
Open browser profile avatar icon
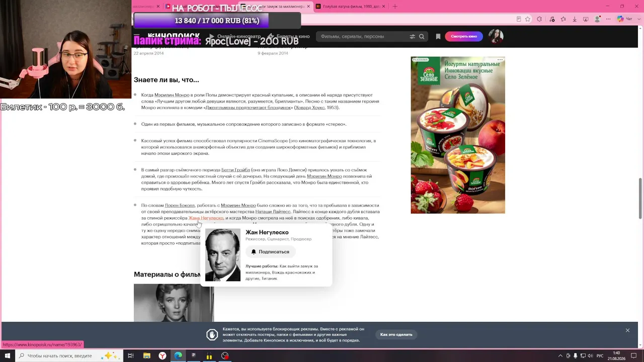tap(598, 19)
